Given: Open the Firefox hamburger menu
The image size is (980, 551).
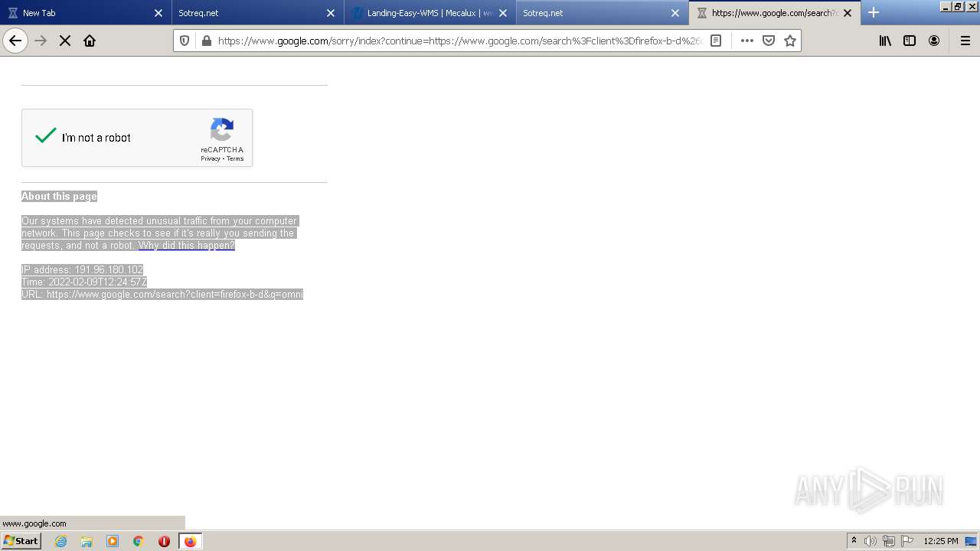Looking at the screenshot, I should click(x=965, y=41).
